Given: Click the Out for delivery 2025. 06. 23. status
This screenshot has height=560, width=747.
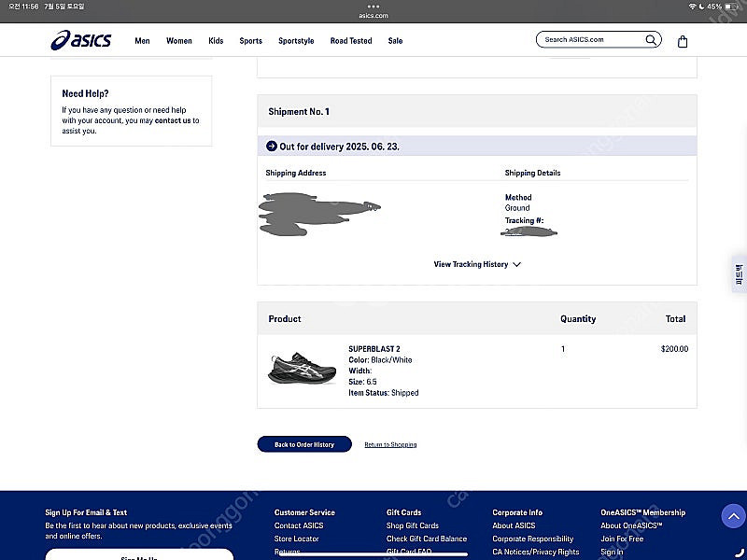Looking at the screenshot, I should (x=339, y=147).
